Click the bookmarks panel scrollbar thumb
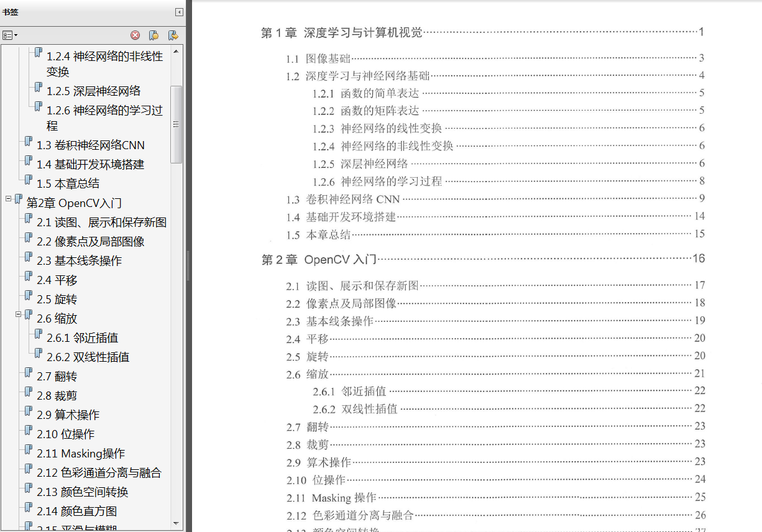The width and height of the screenshot is (762, 532). tap(177, 124)
